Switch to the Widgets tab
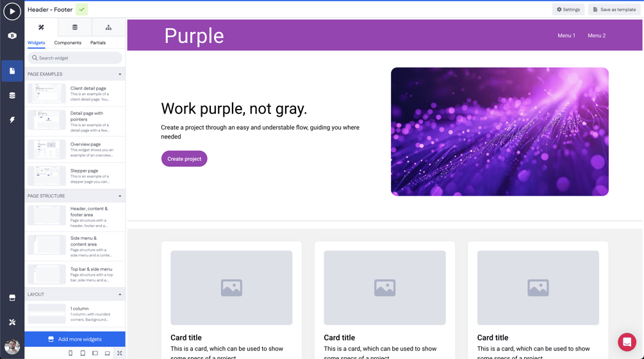Viewport: 644px width, 359px height. click(36, 43)
